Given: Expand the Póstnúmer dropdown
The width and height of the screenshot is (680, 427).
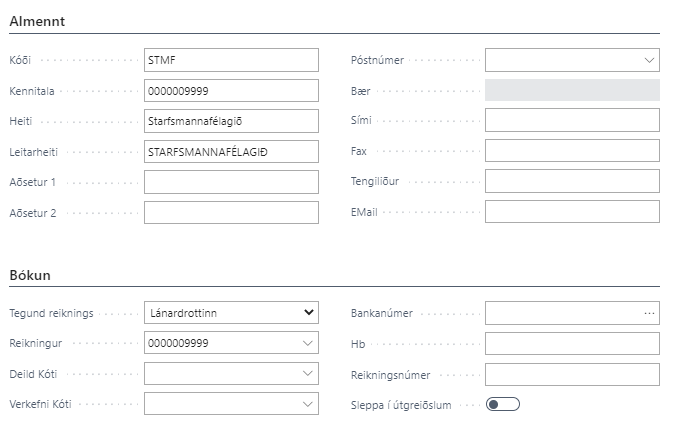Looking at the screenshot, I should (648, 60).
